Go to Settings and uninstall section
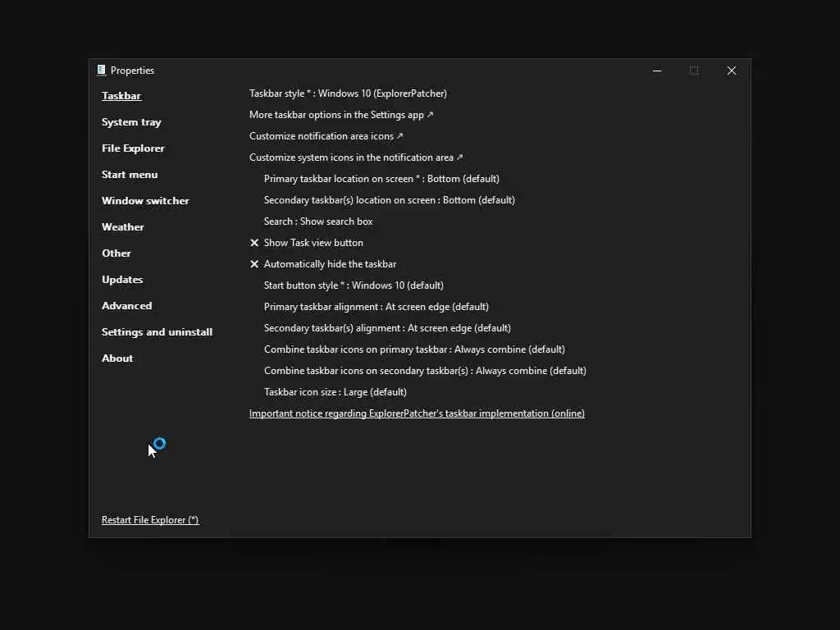The height and width of the screenshot is (630, 840). [157, 332]
